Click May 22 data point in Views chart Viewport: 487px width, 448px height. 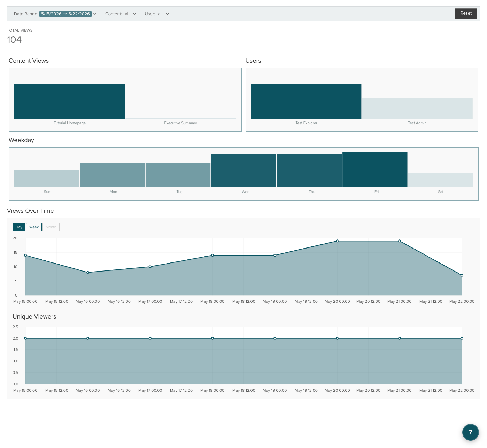point(462,275)
